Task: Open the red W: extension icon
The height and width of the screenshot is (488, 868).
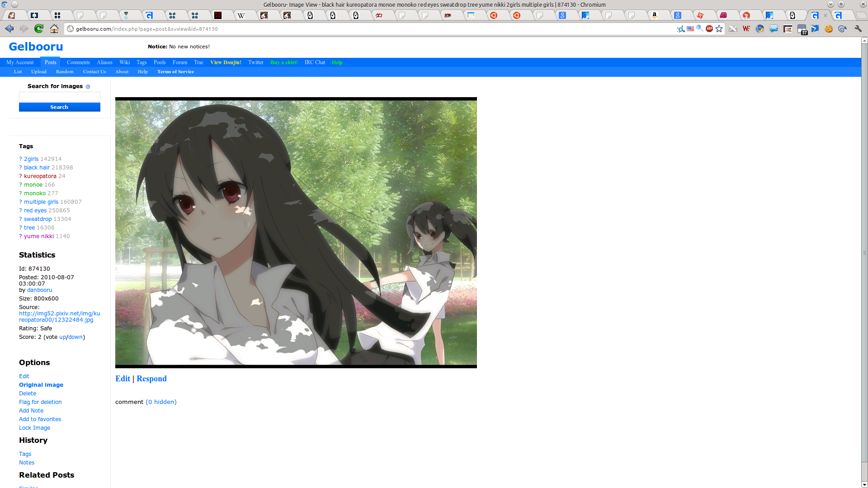Action: tap(746, 28)
